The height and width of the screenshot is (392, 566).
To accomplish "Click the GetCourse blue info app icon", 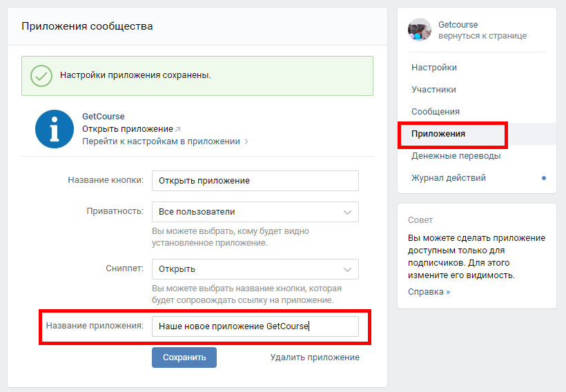I will coord(55,129).
